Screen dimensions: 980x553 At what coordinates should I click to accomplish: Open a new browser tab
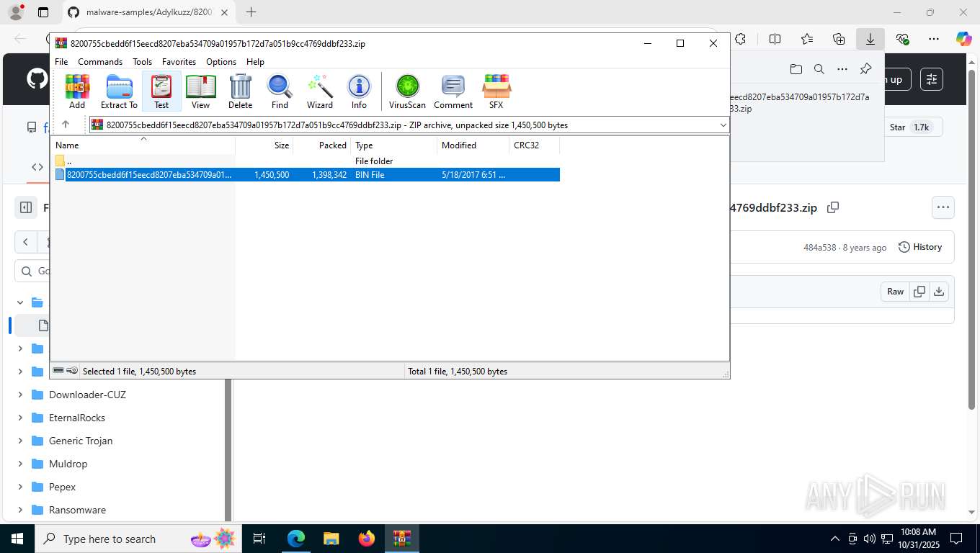(x=251, y=12)
